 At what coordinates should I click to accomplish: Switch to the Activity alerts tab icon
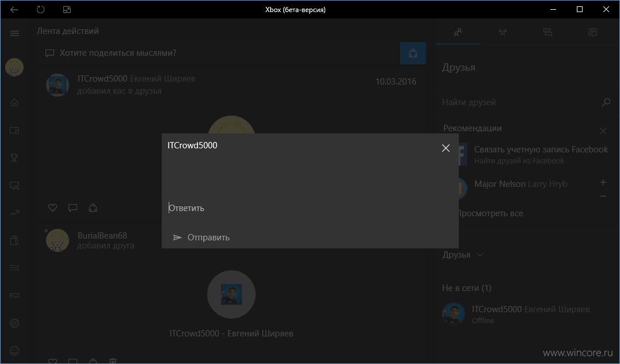592,32
